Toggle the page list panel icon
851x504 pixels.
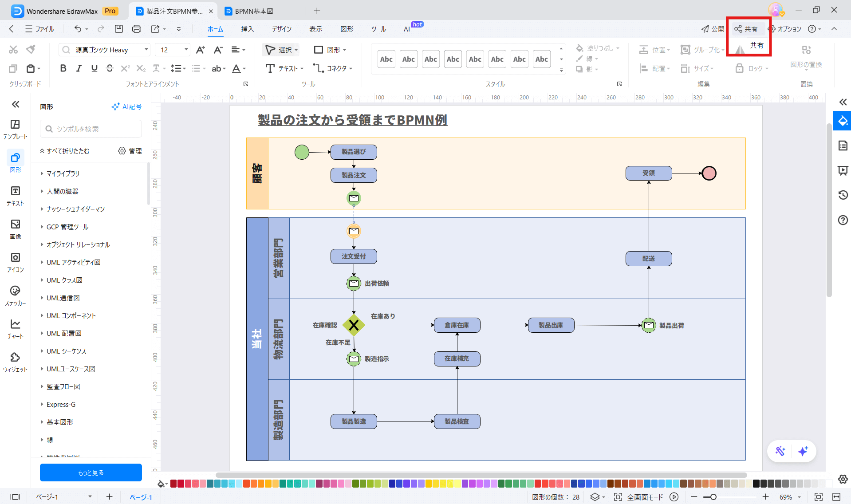click(15, 497)
